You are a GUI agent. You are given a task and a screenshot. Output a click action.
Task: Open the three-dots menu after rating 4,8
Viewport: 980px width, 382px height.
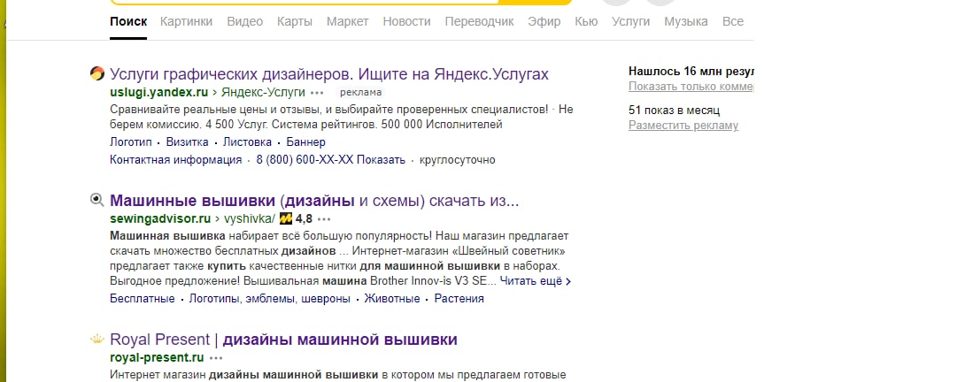[x=324, y=219]
